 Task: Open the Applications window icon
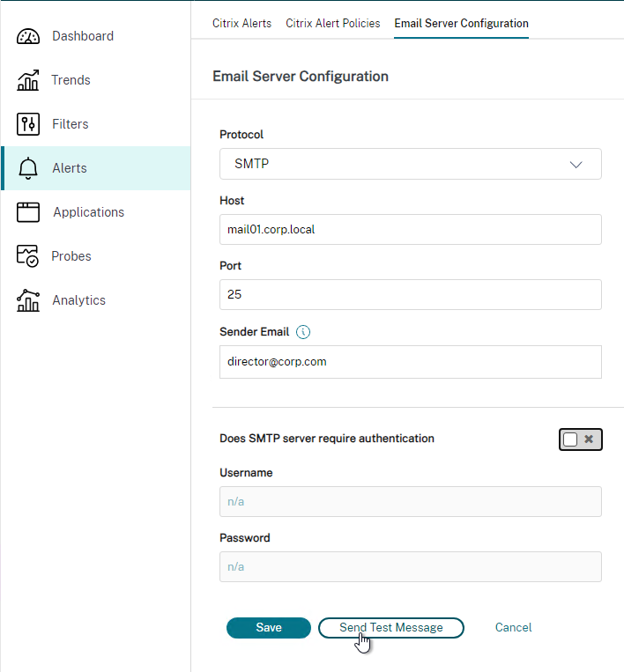click(x=28, y=212)
